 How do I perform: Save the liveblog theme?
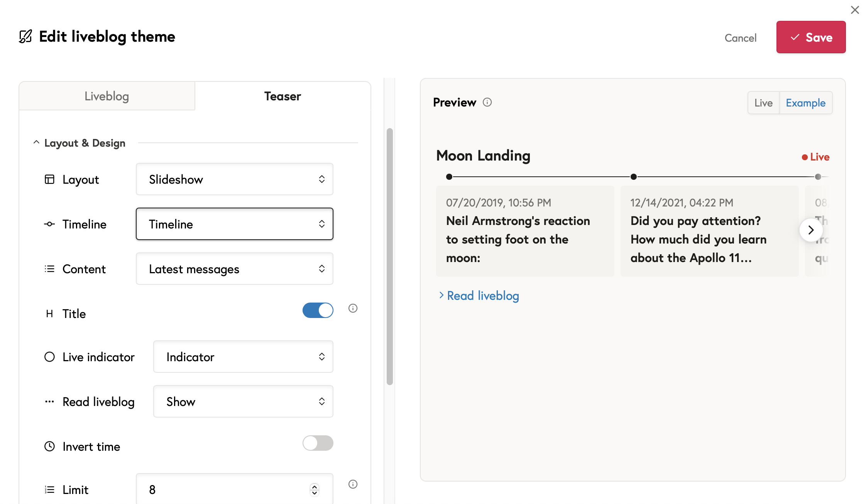pos(811,37)
